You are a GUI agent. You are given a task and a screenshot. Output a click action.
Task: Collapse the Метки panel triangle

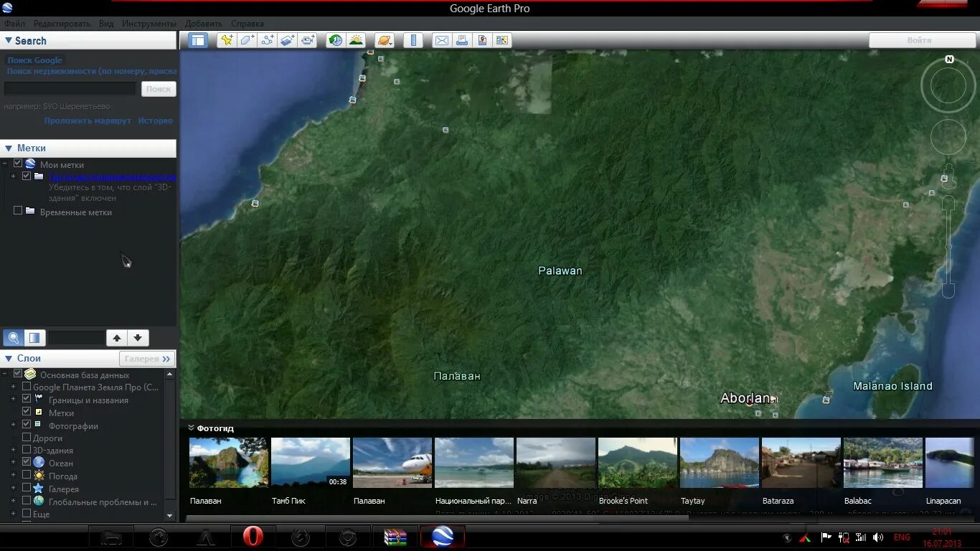coord(9,149)
